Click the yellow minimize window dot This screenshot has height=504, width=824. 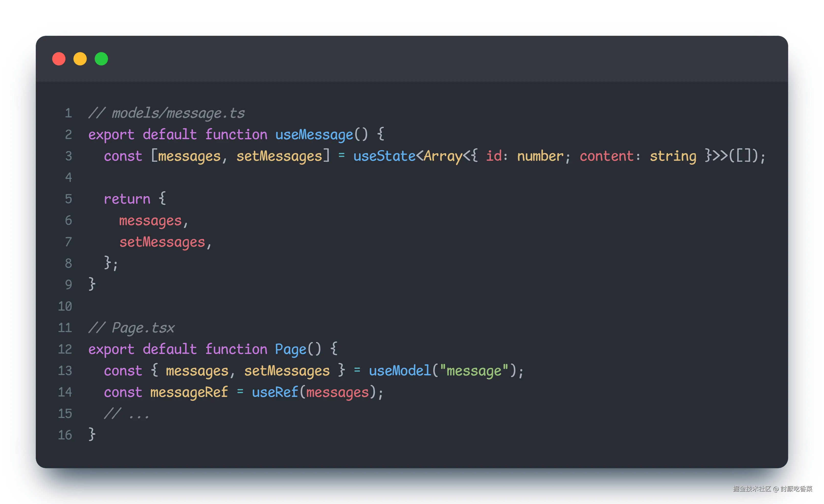80,59
